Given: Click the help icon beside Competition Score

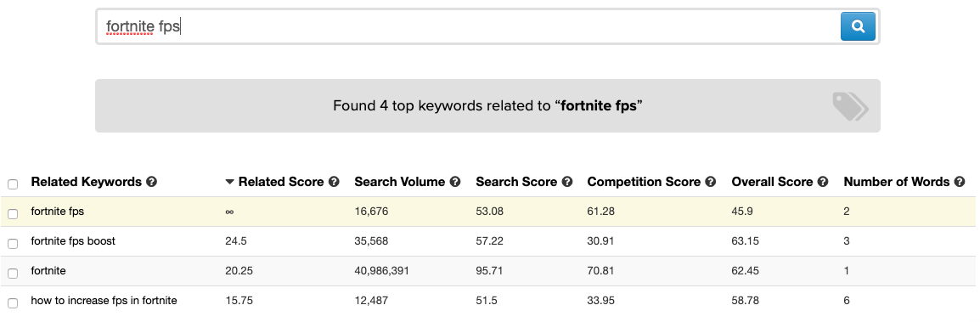Looking at the screenshot, I should click(711, 182).
